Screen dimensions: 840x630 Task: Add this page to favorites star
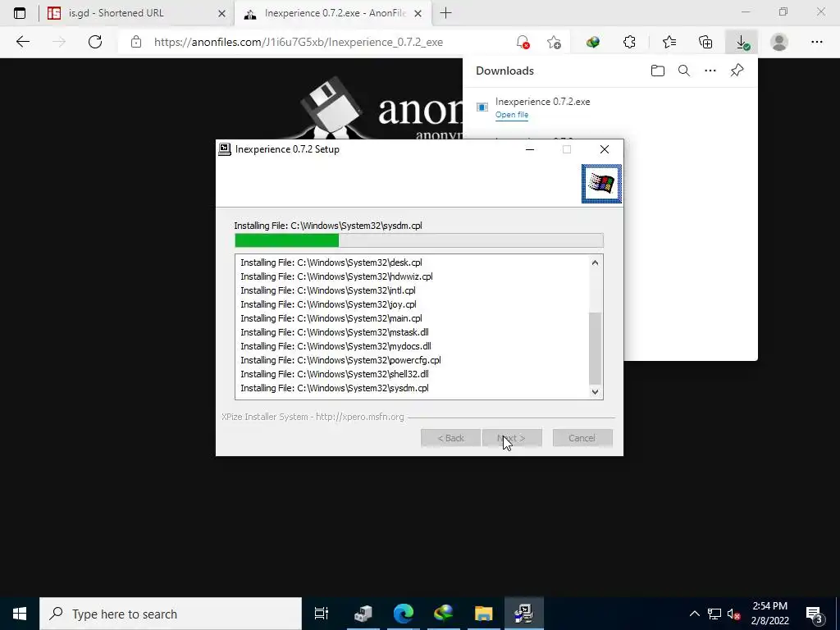click(x=554, y=42)
